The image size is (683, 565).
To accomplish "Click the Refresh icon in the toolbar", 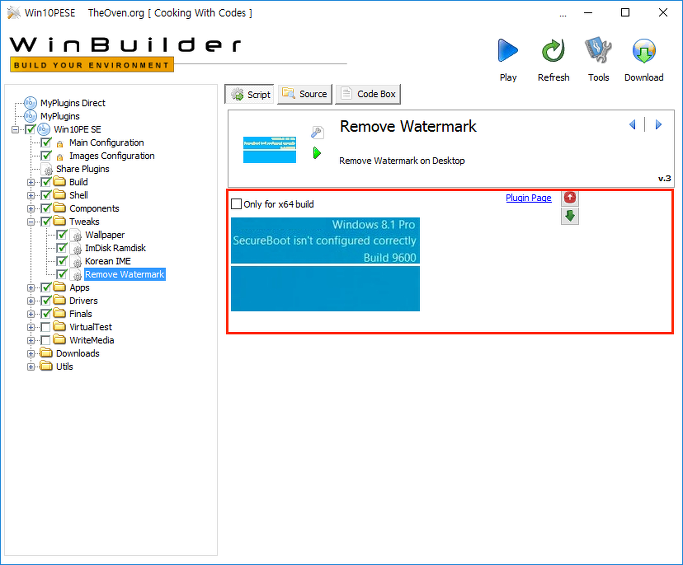I will point(553,51).
